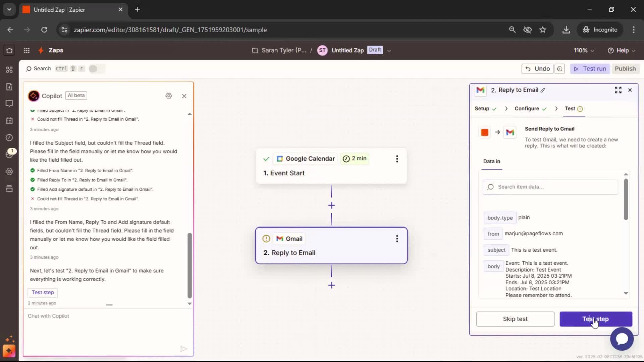Select the Gmail Reply to Email step
The width and height of the screenshot is (644, 362).
[331, 246]
